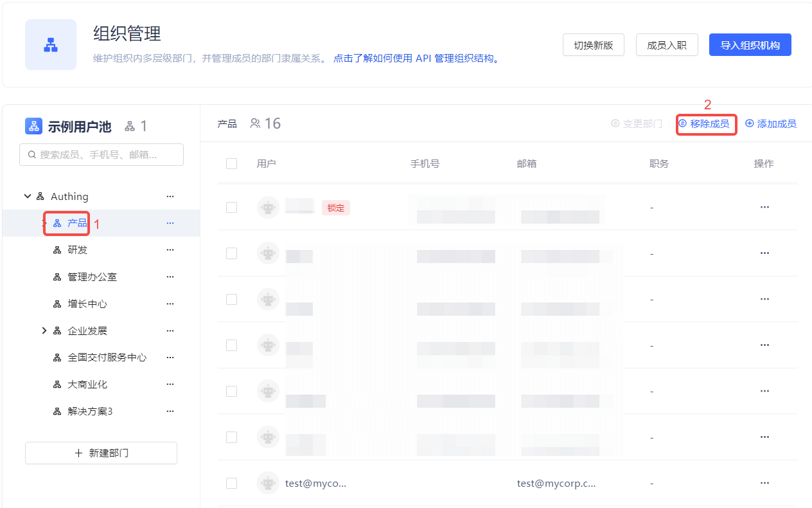This screenshot has height=508, width=812.
Task: Collapse the Authing tree node
Action: pyautogui.click(x=28, y=196)
